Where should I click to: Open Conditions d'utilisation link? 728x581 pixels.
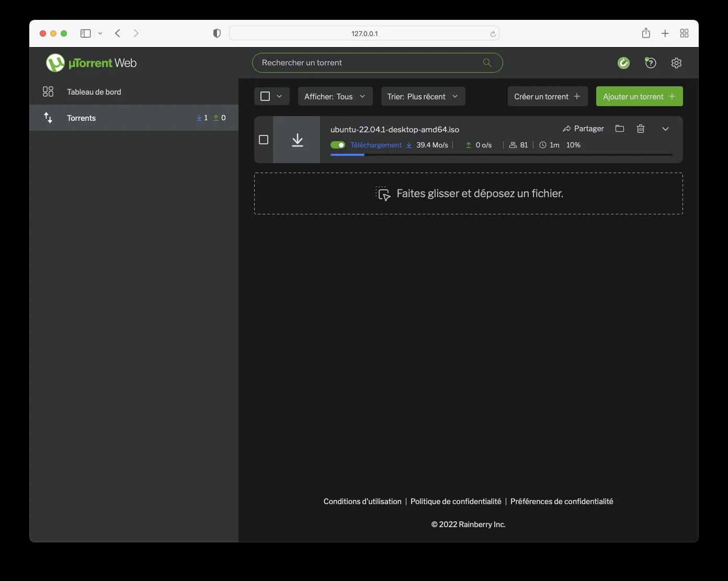click(362, 502)
